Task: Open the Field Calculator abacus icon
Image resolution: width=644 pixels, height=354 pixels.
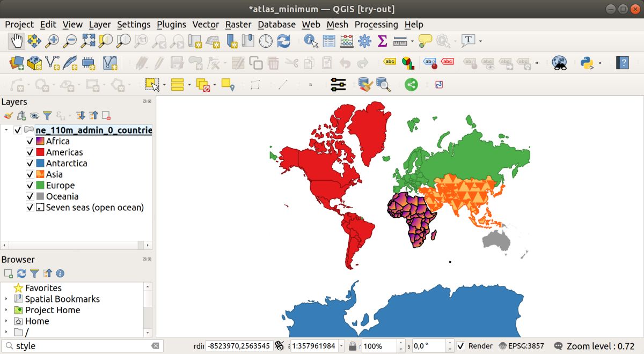Action: pyautogui.click(x=347, y=40)
